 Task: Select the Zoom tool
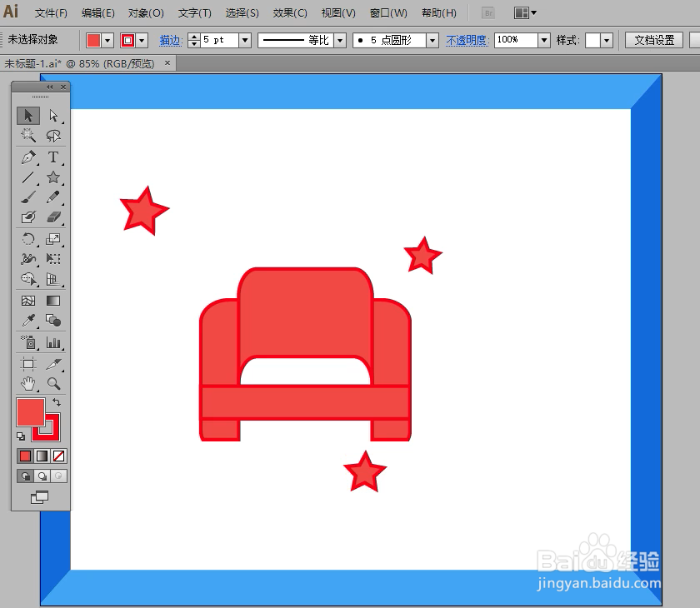53,384
